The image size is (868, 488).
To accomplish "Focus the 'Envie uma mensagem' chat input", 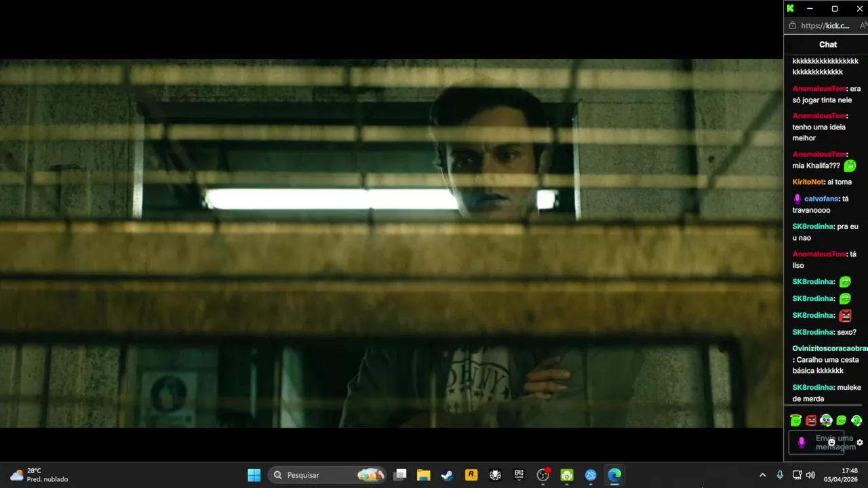I will pyautogui.click(x=816, y=443).
